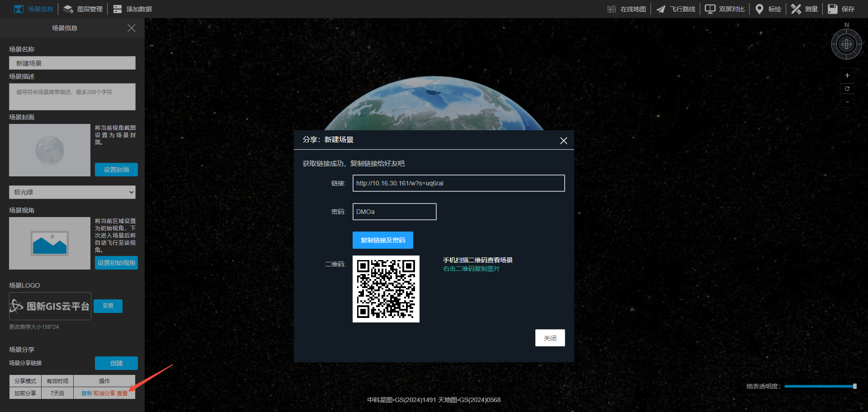Click 取消分享 link in share table
The width and height of the screenshot is (868, 412).
[x=104, y=393]
